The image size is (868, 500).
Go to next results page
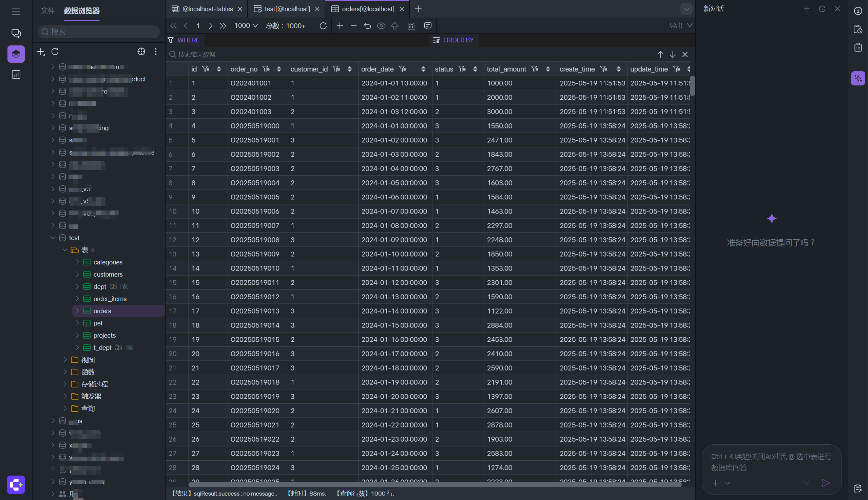[x=211, y=26]
